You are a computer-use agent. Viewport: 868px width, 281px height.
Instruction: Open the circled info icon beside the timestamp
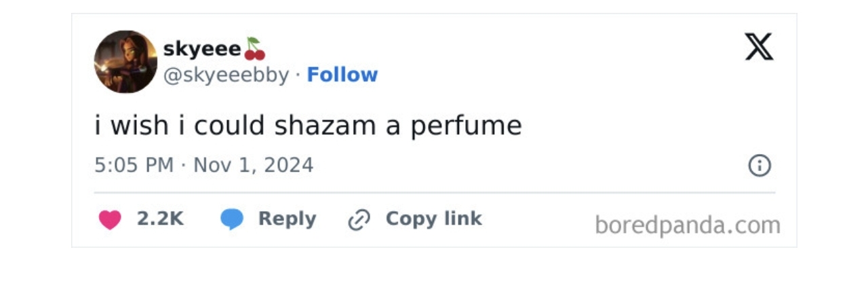759,166
